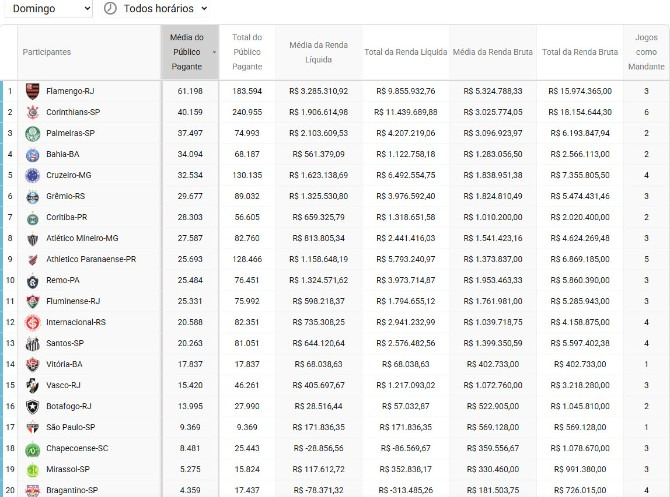670x497 pixels.
Task: Click the Cruzeiro-MG crest icon
Action: pyautogui.click(x=32, y=175)
